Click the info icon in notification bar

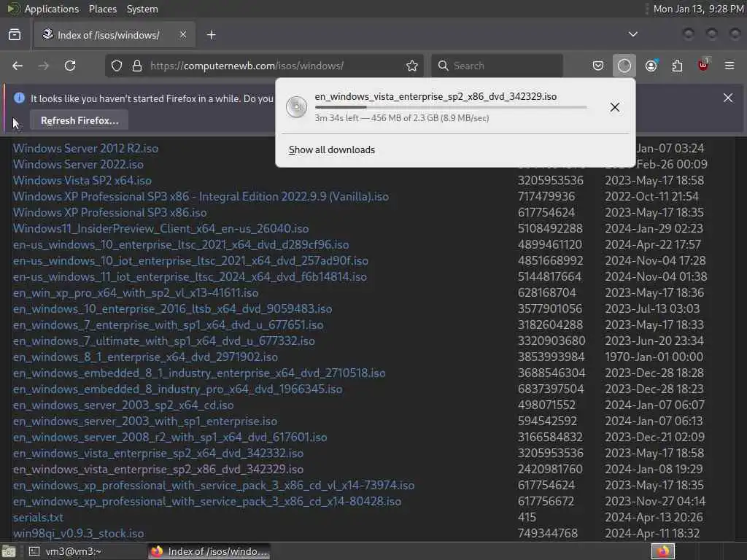(x=19, y=98)
